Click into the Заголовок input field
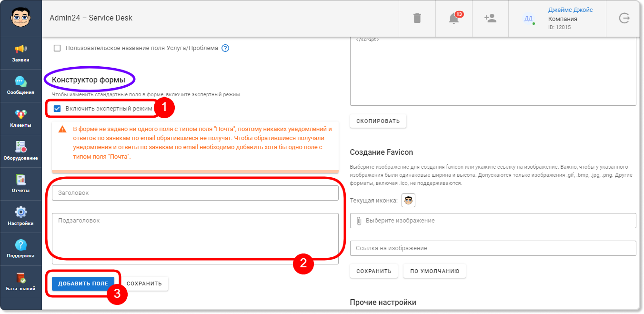Image resolution: width=644 pixels, height=314 pixels. (195, 193)
